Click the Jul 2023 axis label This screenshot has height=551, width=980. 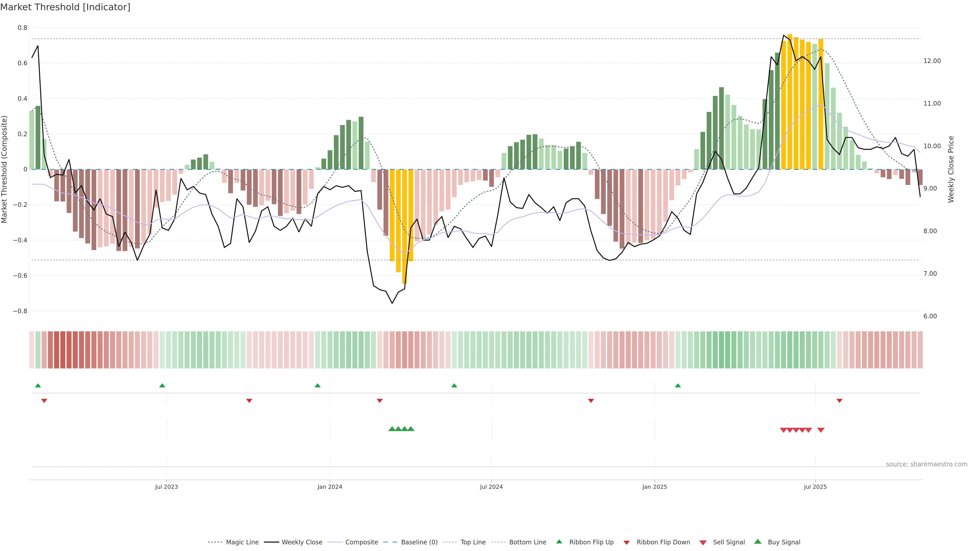click(166, 487)
